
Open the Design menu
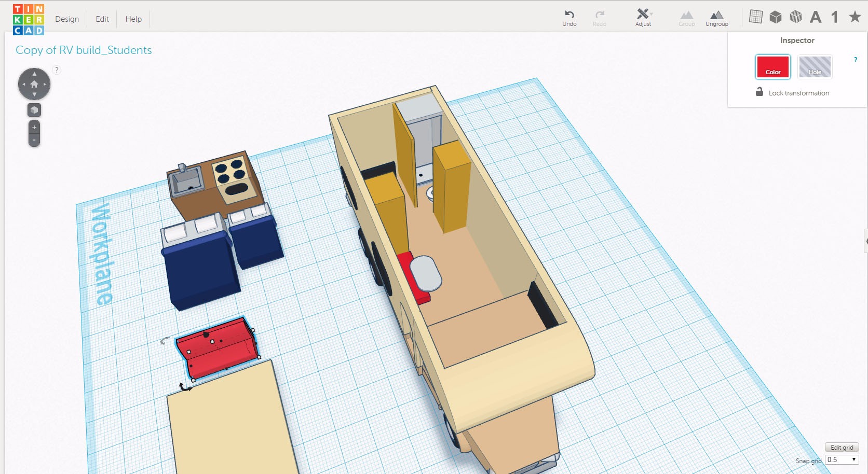67,19
